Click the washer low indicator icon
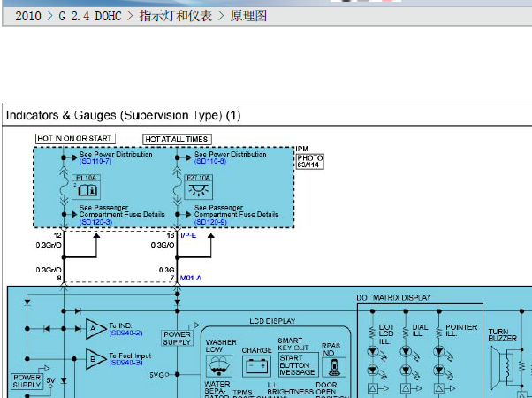This screenshot has width=532, height=398. [219, 366]
